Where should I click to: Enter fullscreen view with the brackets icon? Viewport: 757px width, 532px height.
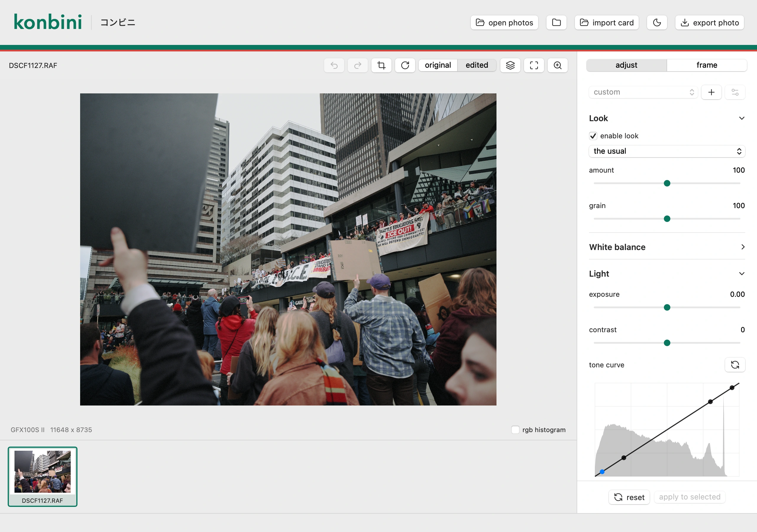(534, 65)
